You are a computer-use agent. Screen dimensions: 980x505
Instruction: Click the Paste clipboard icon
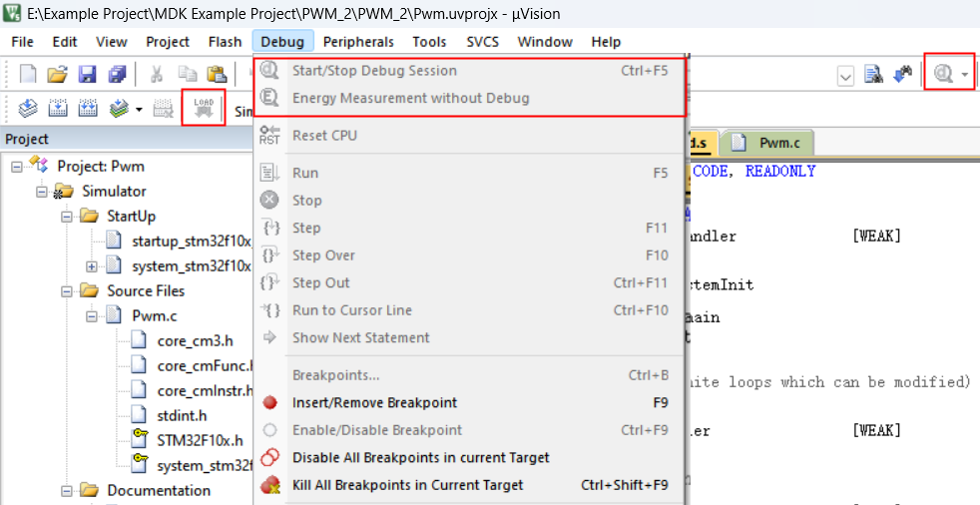tap(216, 75)
